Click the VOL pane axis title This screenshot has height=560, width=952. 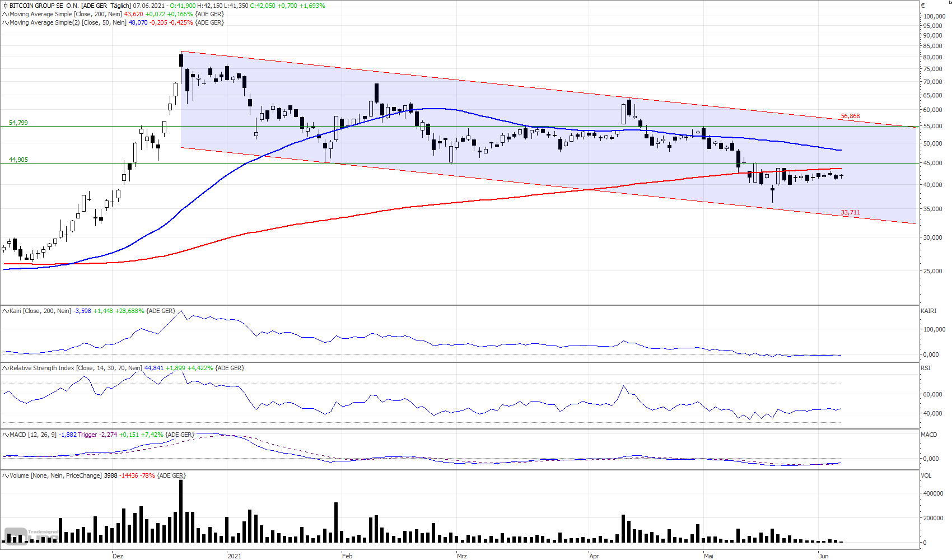point(926,475)
